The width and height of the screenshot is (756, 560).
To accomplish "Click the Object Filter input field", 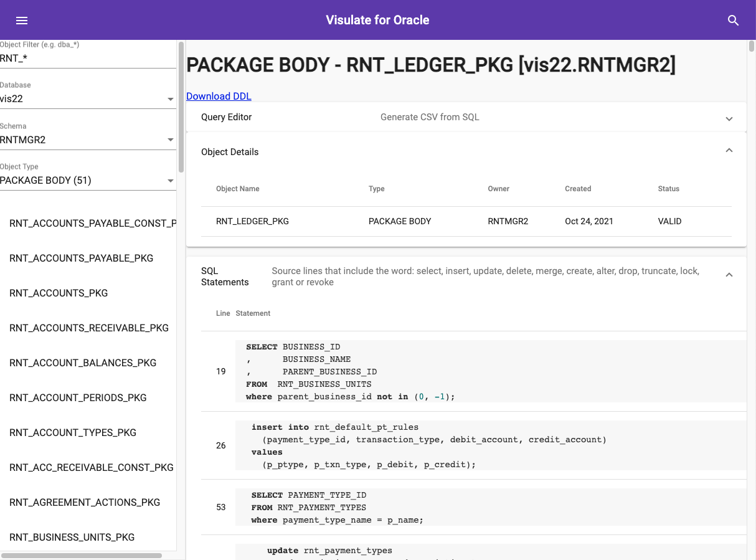I will coord(87,59).
